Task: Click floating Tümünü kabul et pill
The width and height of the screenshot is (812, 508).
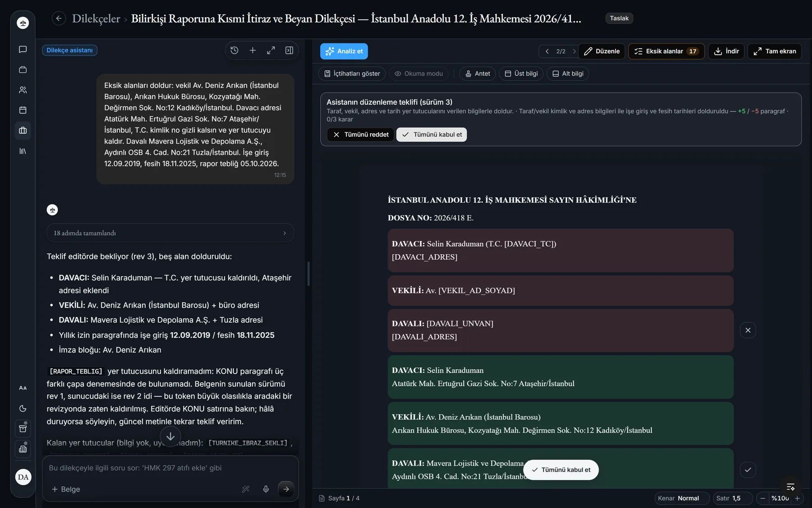Action: (x=561, y=470)
